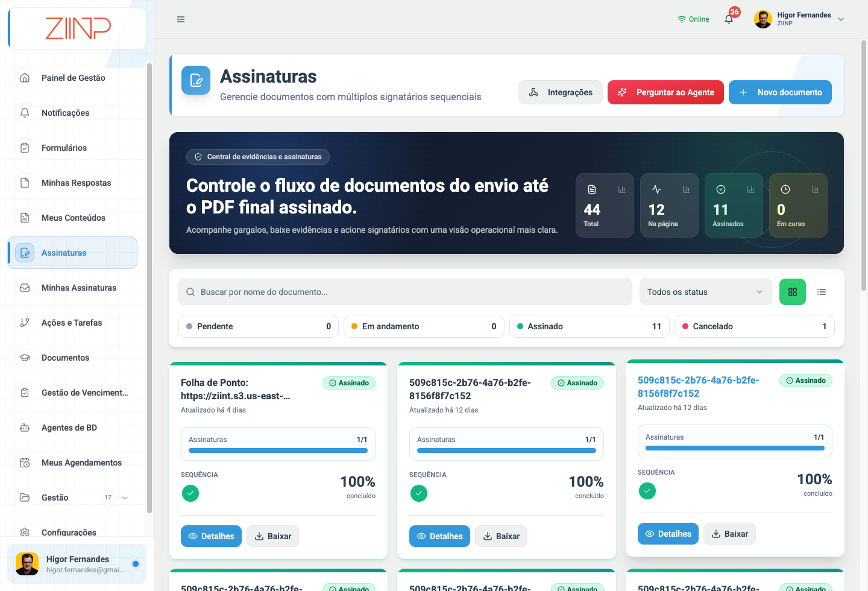The width and height of the screenshot is (868, 591).
Task: Click Perguntar ao Agente button
Action: 665,92
